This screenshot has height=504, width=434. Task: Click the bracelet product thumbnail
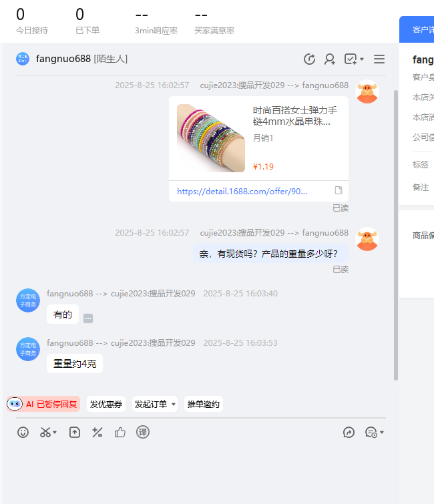210,138
